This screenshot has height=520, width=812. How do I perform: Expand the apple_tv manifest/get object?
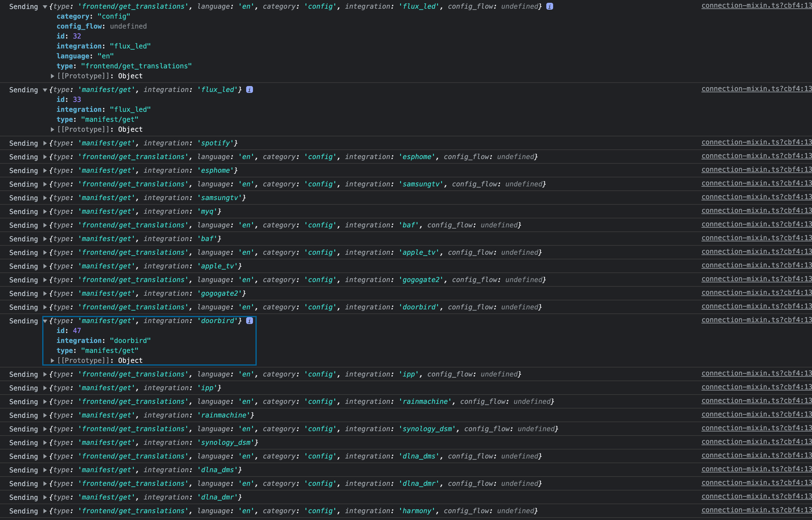(x=45, y=267)
